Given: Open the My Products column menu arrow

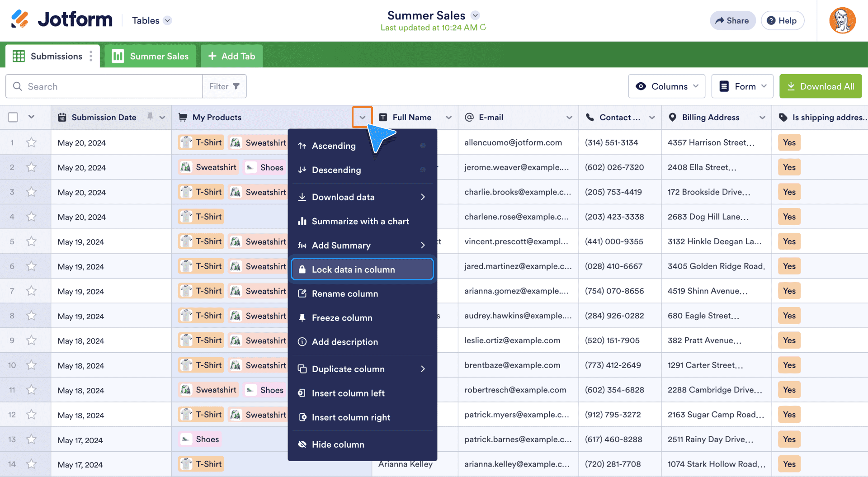Looking at the screenshot, I should click(x=362, y=117).
